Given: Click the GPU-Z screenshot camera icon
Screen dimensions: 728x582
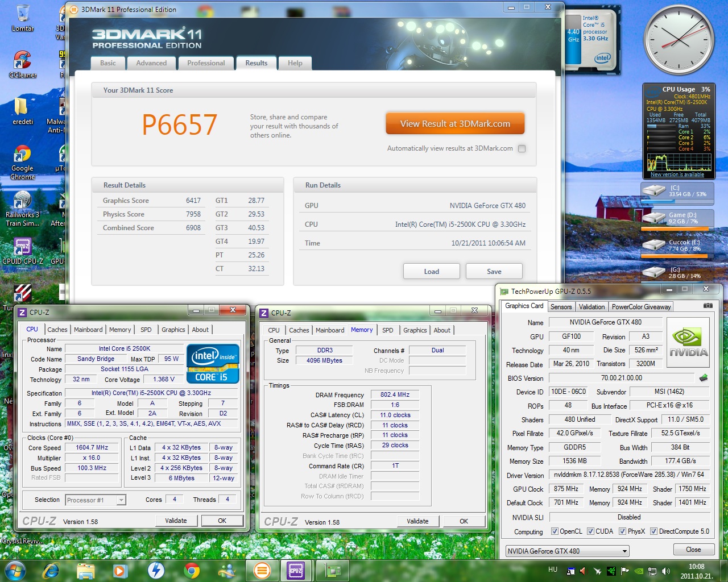Looking at the screenshot, I should coord(708,306).
